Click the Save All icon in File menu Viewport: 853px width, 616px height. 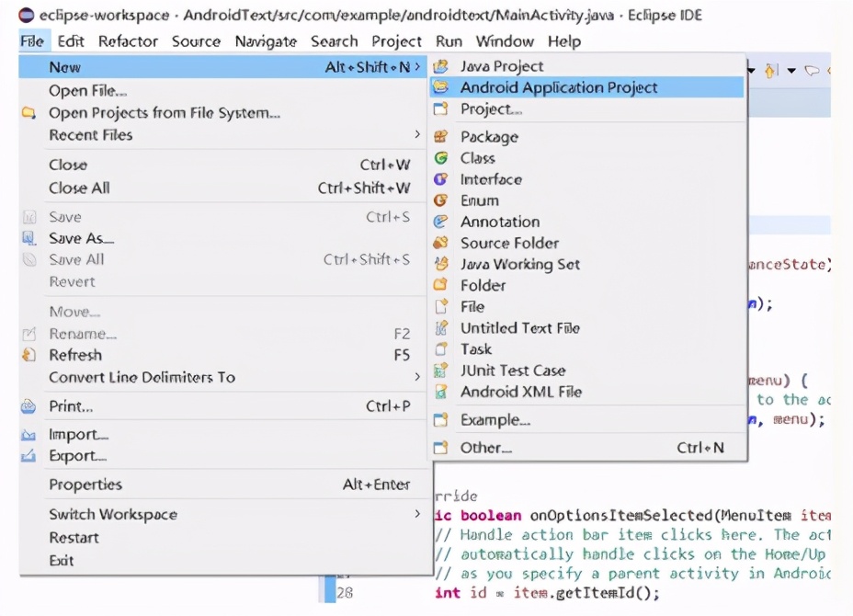(29, 259)
